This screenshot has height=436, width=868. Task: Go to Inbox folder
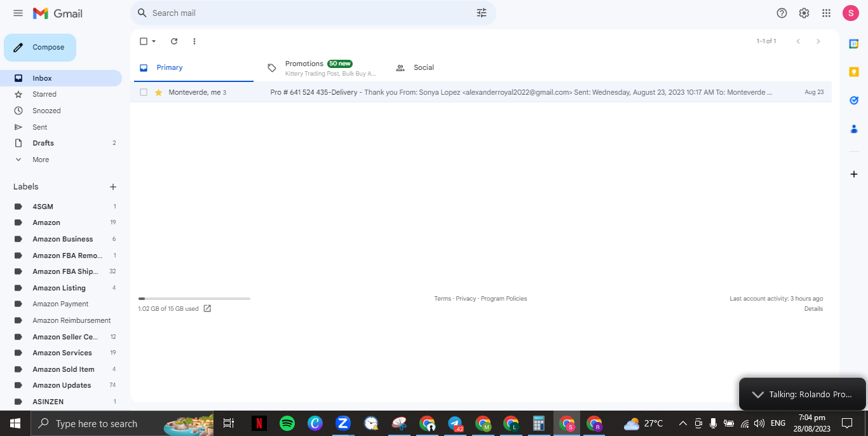61,78
